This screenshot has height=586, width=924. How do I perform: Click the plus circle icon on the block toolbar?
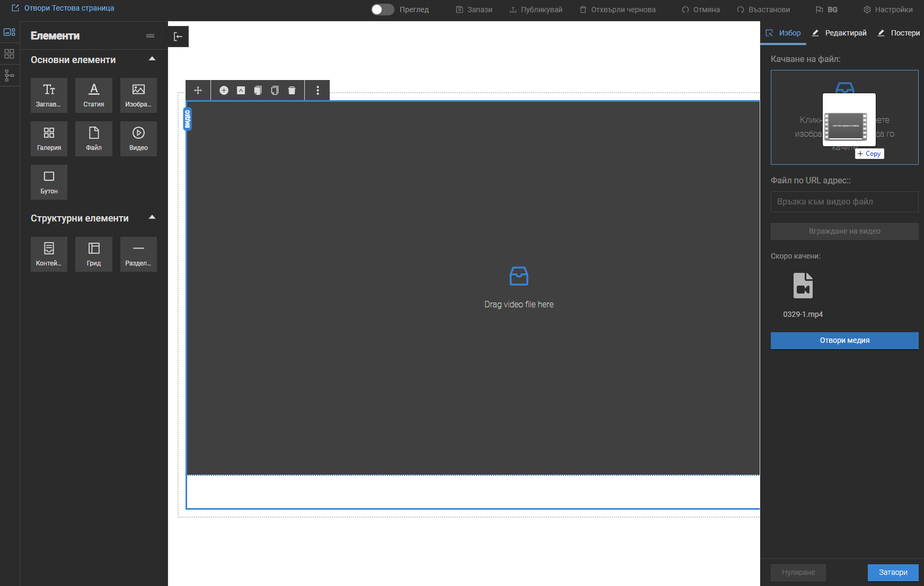click(x=224, y=91)
